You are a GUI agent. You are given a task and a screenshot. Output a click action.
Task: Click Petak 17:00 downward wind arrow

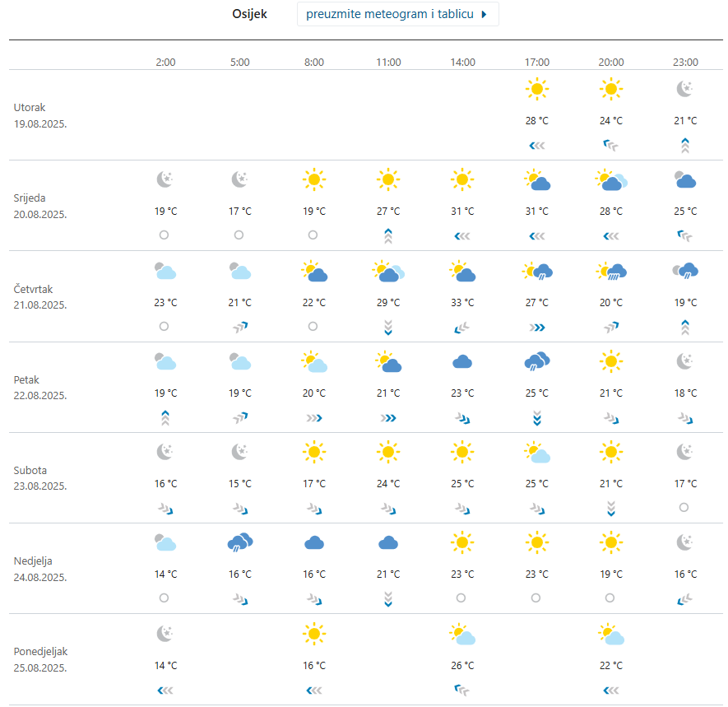click(x=536, y=417)
